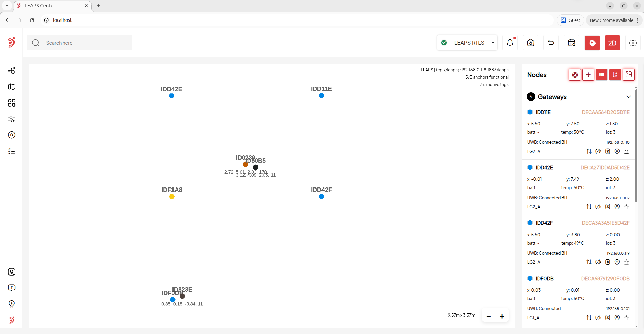Click the DECA68791290F0DB identifier text
This screenshot has height=334, width=644.
click(605, 279)
